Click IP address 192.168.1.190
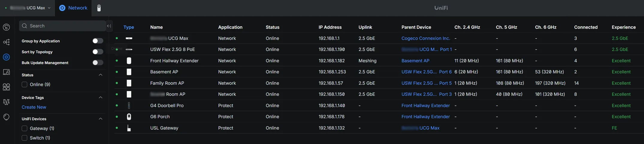 (x=332, y=49)
